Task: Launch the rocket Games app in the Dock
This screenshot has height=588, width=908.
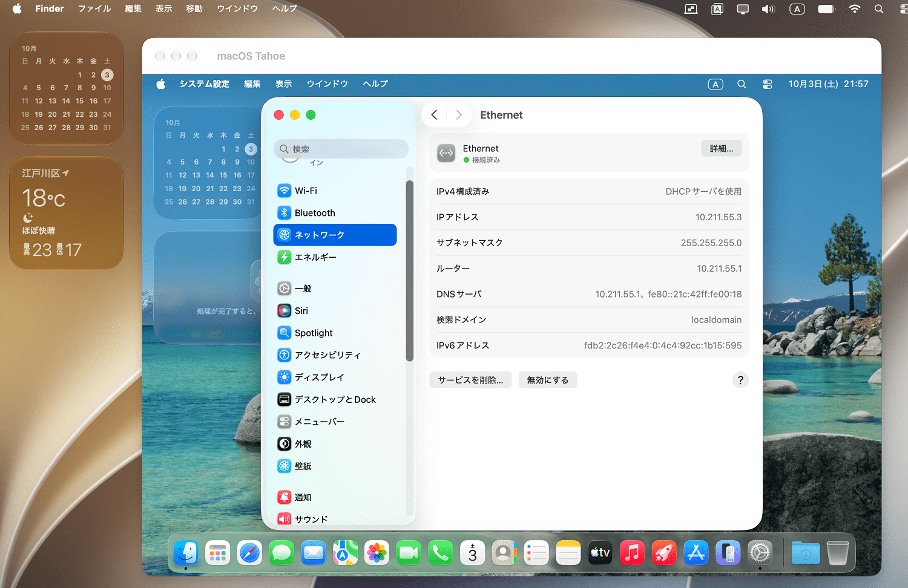Action: pos(664,552)
